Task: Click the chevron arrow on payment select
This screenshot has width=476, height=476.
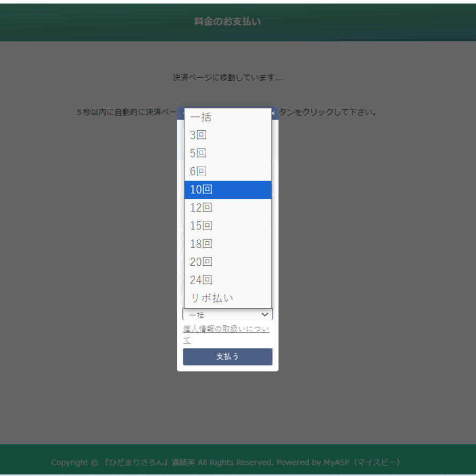Action: [264, 315]
